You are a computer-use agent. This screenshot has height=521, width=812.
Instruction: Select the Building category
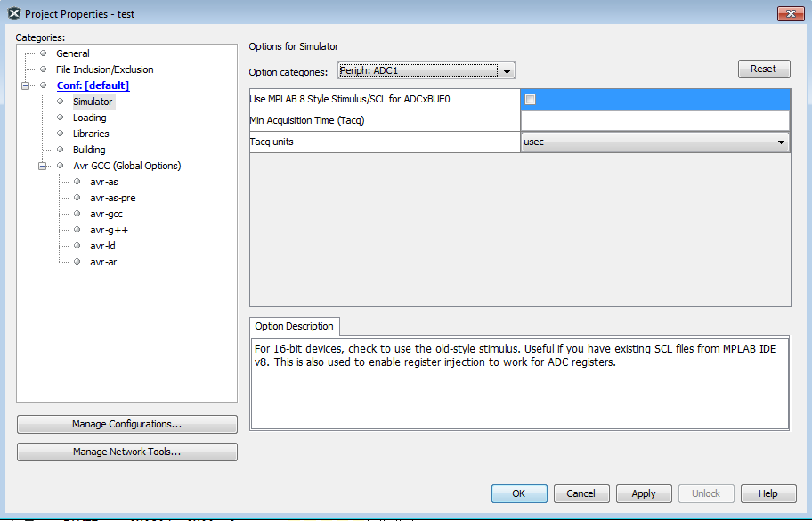click(89, 150)
